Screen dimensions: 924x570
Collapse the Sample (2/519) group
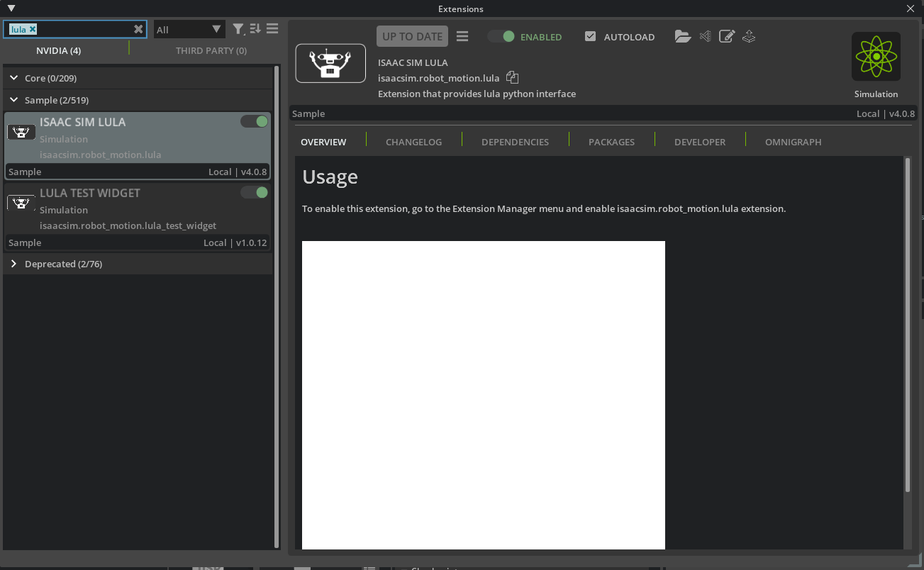point(14,100)
